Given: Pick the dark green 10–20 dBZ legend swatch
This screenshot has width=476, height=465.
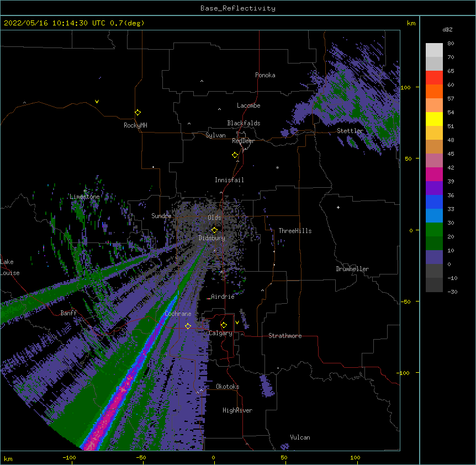Looking at the screenshot, I should (x=434, y=243).
